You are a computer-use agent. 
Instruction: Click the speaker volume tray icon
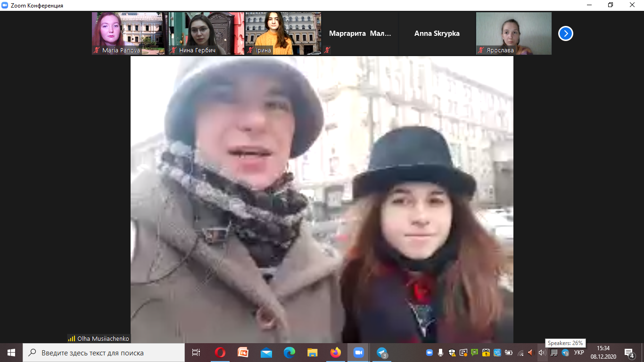pos(541,353)
